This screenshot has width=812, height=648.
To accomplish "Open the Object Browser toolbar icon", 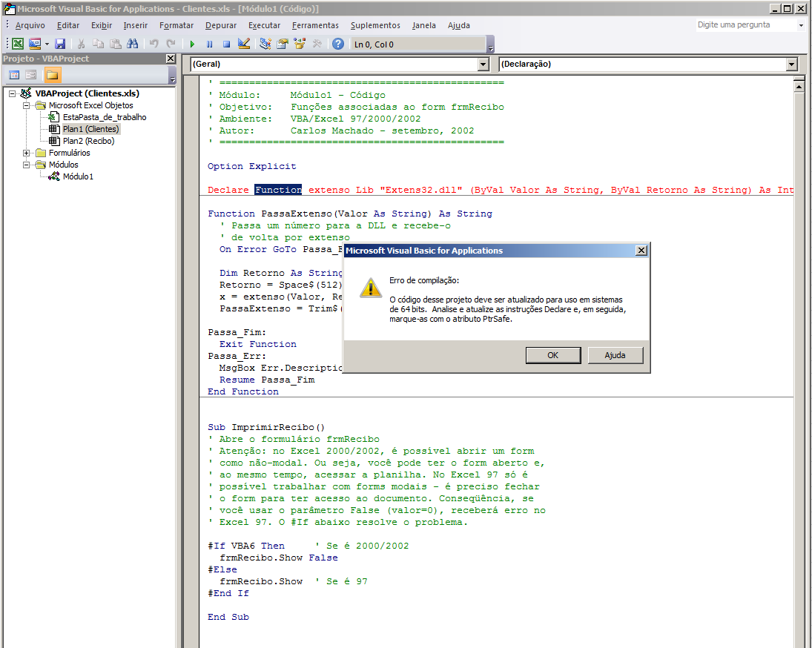I will 300,44.
